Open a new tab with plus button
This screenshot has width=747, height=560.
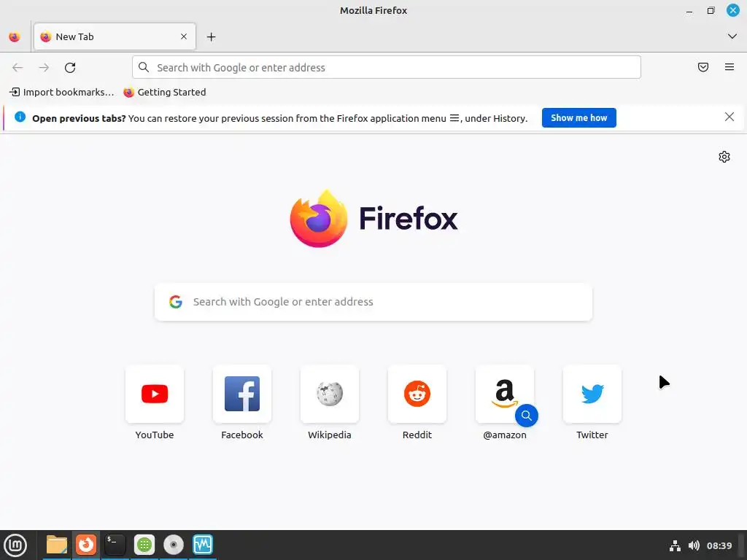point(211,36)
